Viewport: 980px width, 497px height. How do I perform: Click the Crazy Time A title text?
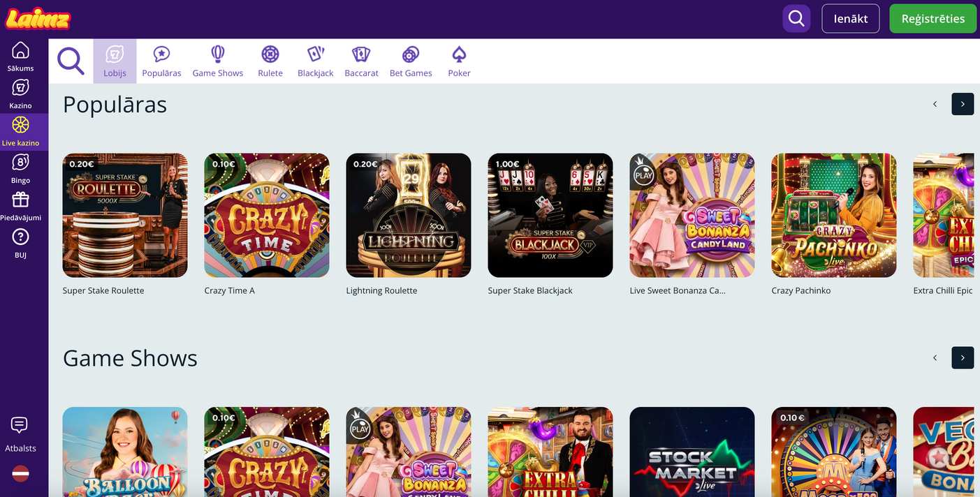point(230,290)
